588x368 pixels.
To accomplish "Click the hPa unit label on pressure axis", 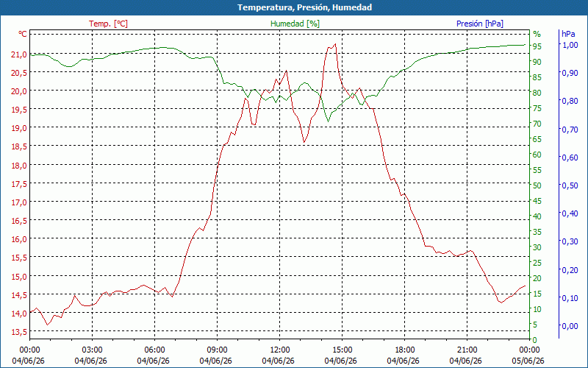I will [x=568, y=34].
